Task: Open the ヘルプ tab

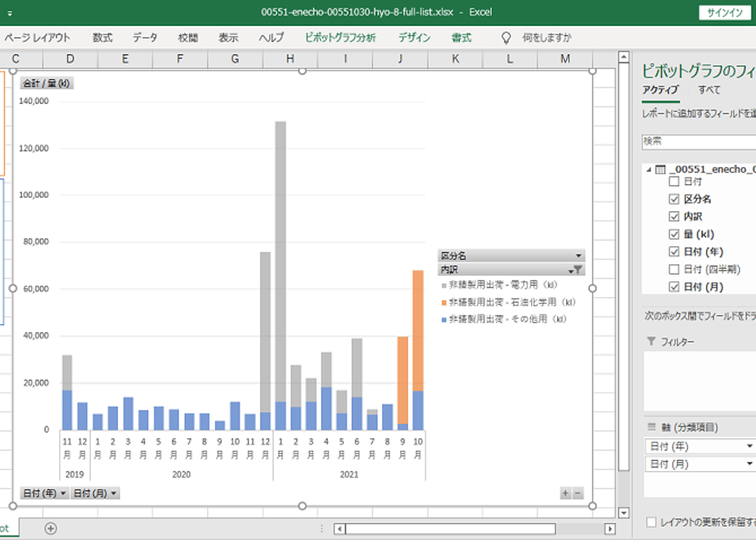Action: pos(271,38)
